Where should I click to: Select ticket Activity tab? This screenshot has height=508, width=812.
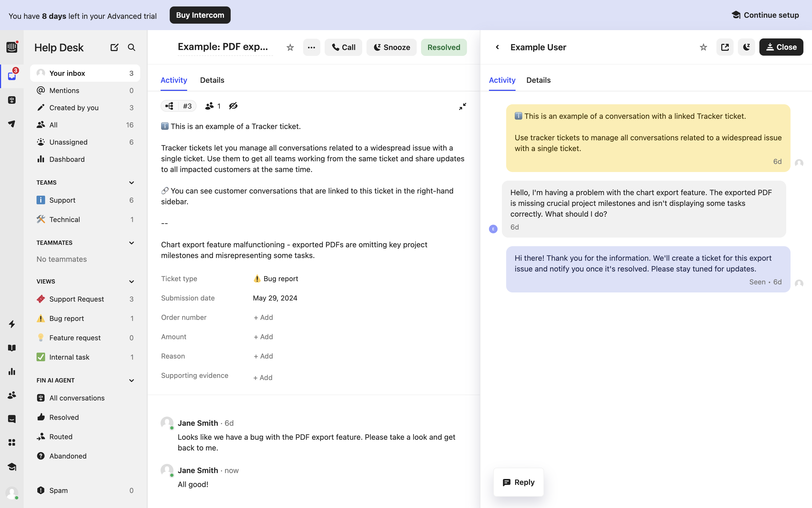174,80
